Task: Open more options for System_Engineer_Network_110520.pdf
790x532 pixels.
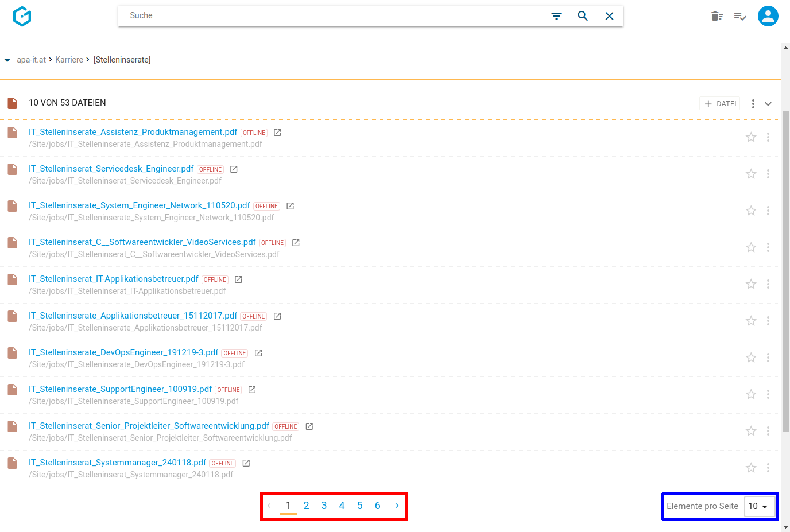Action: click(768, 211)
